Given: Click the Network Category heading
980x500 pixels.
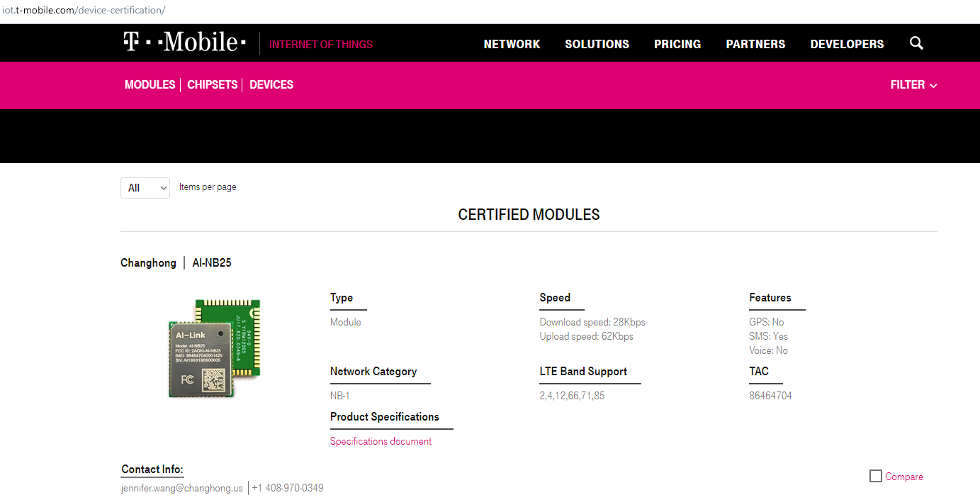Looking at the screenshot, I should pos(373,371).
